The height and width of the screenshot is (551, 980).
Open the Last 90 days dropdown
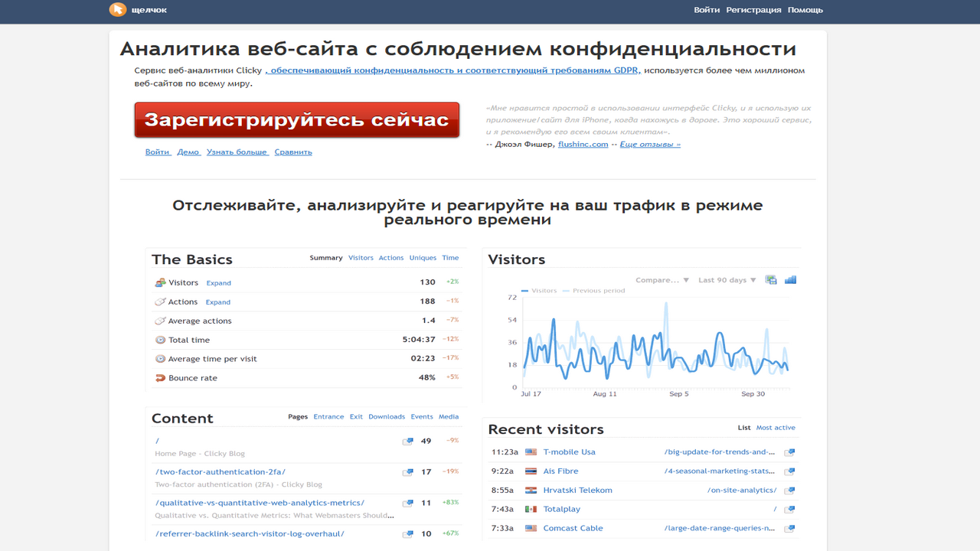click(727, 280)
